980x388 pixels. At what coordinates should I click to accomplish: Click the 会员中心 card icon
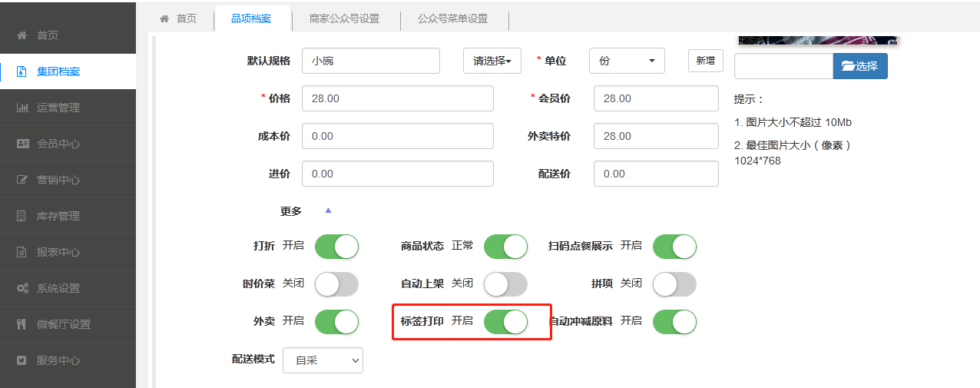pyautogui.click(x=22, y=144)
